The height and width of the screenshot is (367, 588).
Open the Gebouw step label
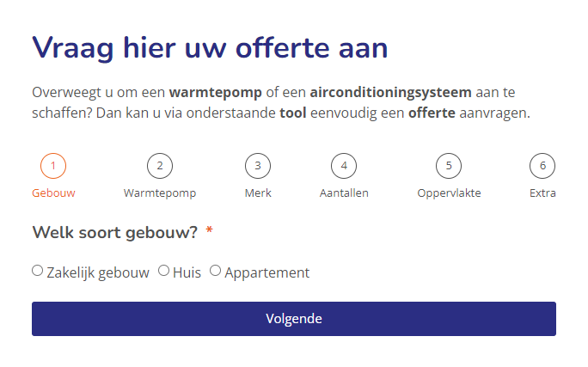coord(53,193)
